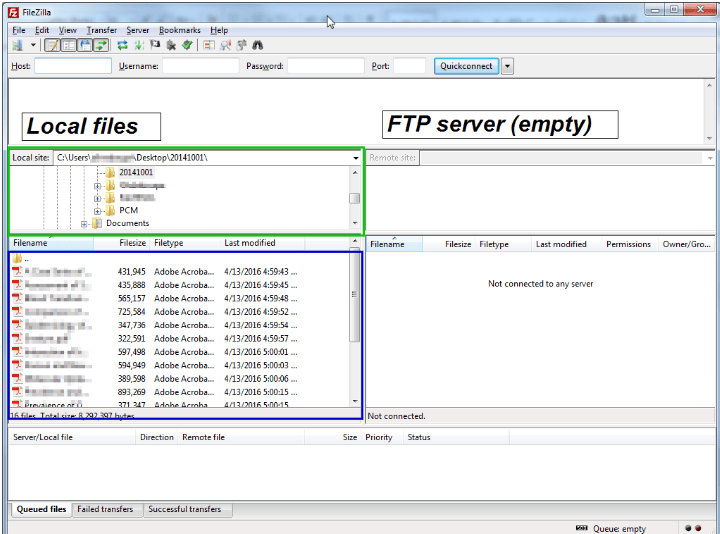Expand the PCM folder node
Image resolution: width=720 pixels, height=534 pixels.
click(97, 211)
